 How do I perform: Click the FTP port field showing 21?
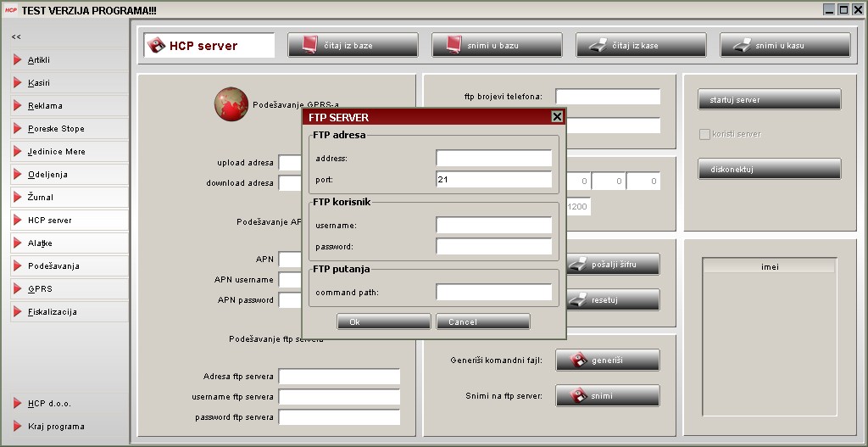tap(493, 180)
